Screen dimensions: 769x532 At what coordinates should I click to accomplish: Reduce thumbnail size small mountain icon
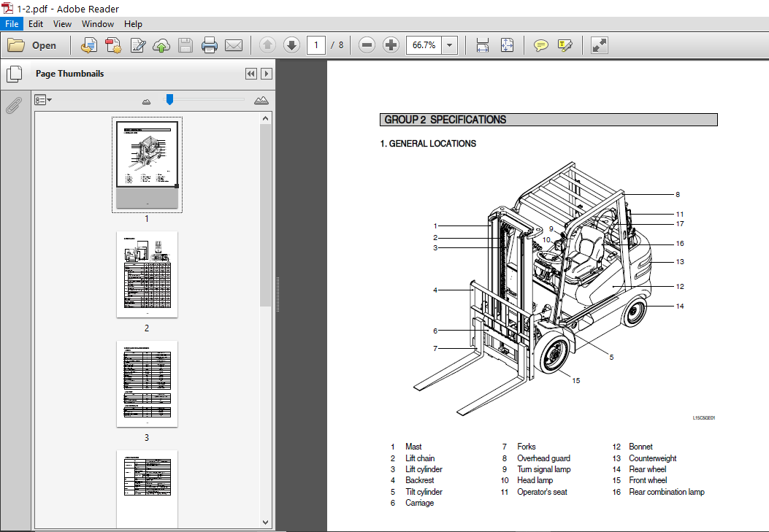(x=146, y=101)
